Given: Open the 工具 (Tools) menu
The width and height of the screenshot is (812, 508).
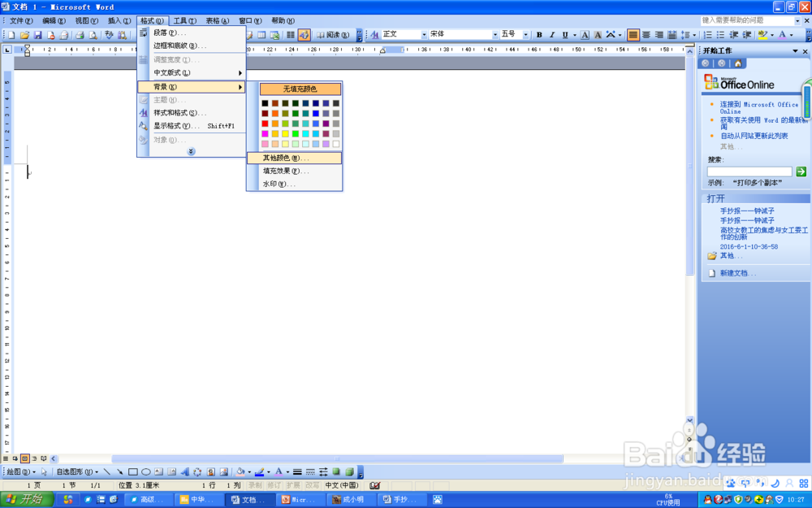Looking at the screenshot, I should tap(185, 21).
